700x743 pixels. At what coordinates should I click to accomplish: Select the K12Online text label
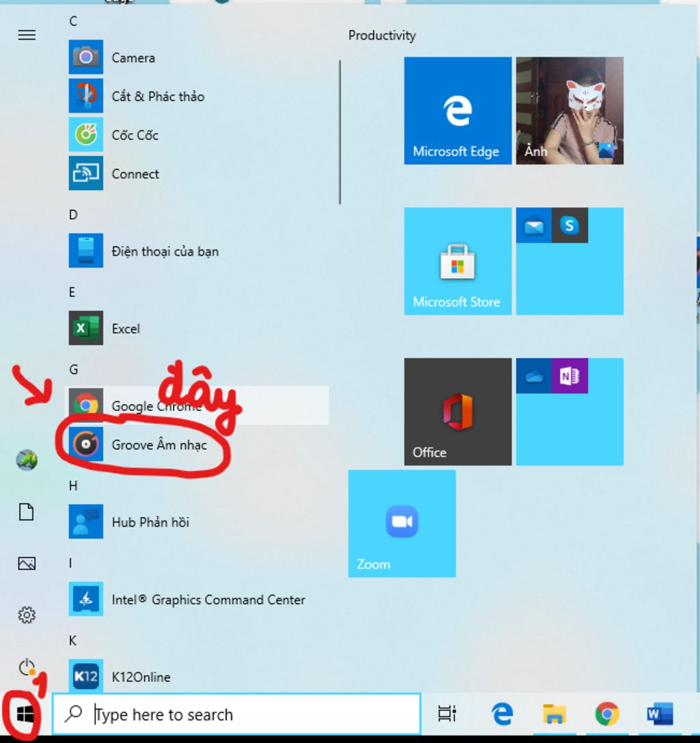[x=141, y=677]
